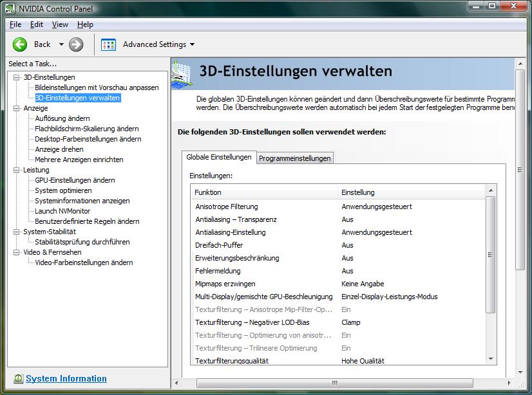Select Systeminformationen anzeigen
Screen dimensions: 532x395
pyautogui.click(x=82, y=201)
